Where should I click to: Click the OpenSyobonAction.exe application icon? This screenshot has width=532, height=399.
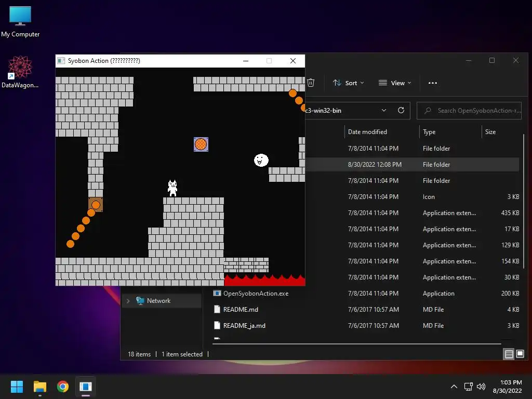click(x=217, y=293)
